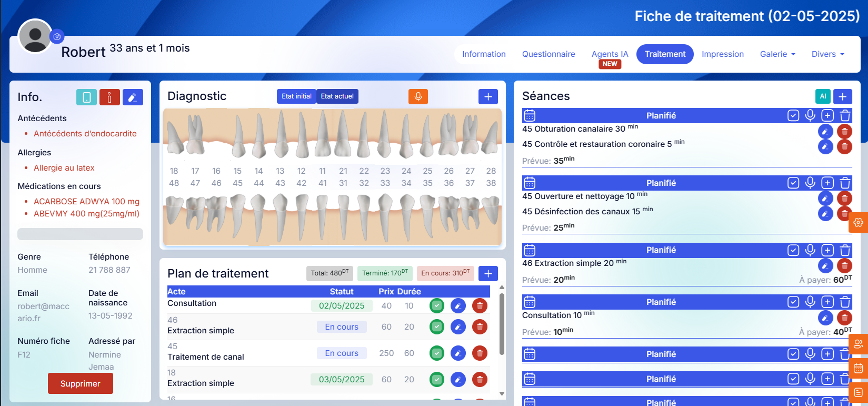
Task: Click the teal phone icon in Info panel
Action: (86, 97)
